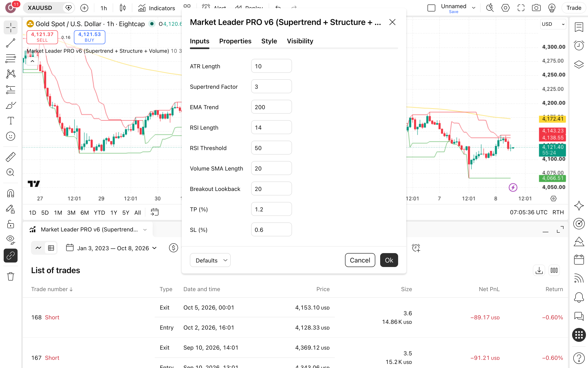Open the help center question icon
This screenshot has height=368, width=588.
point(579,358)
